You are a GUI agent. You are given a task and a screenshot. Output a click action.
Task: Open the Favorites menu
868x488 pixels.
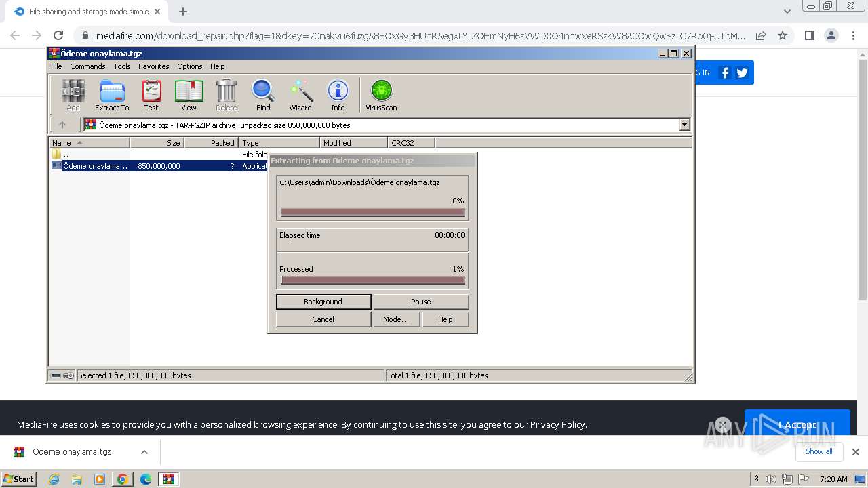click(154, 66)
